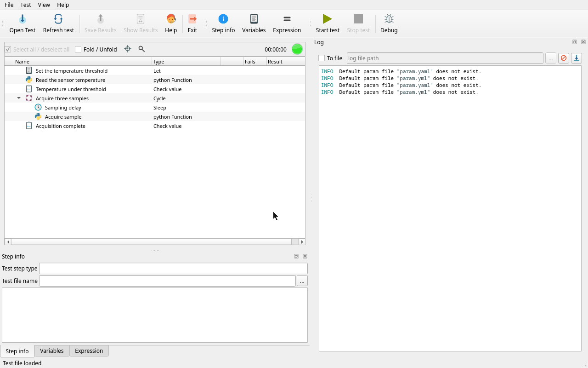Select the Step info bottom tab
Screen dimensions: 588x368
click(x=17, y=351)
